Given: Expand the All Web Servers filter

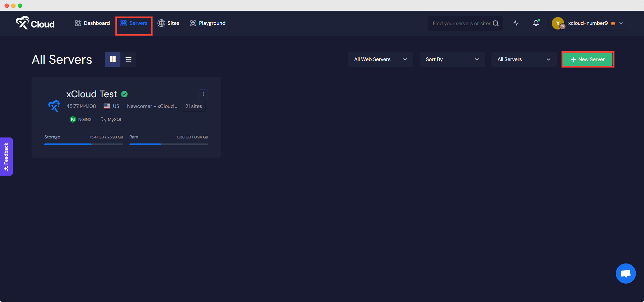Looking at the screenshot, I should pyautogui.click(x=380, y=59).
